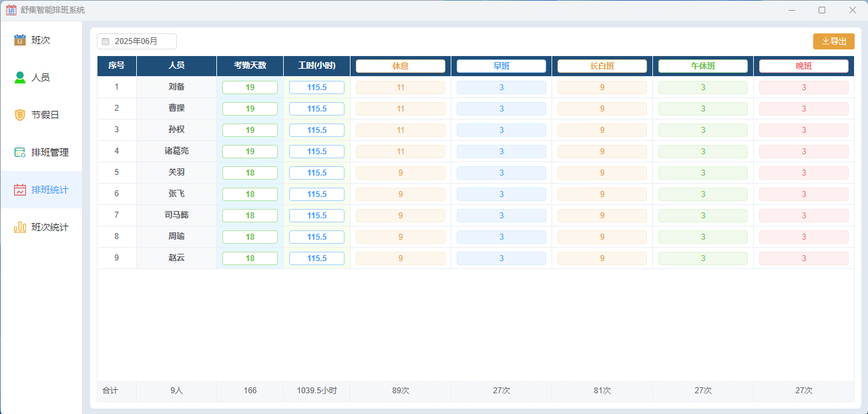Screen dimensions: 868x414
Task: Click the 排班统计 chart calendar icon
Action: pyautogui.click(x=20, y=190)
